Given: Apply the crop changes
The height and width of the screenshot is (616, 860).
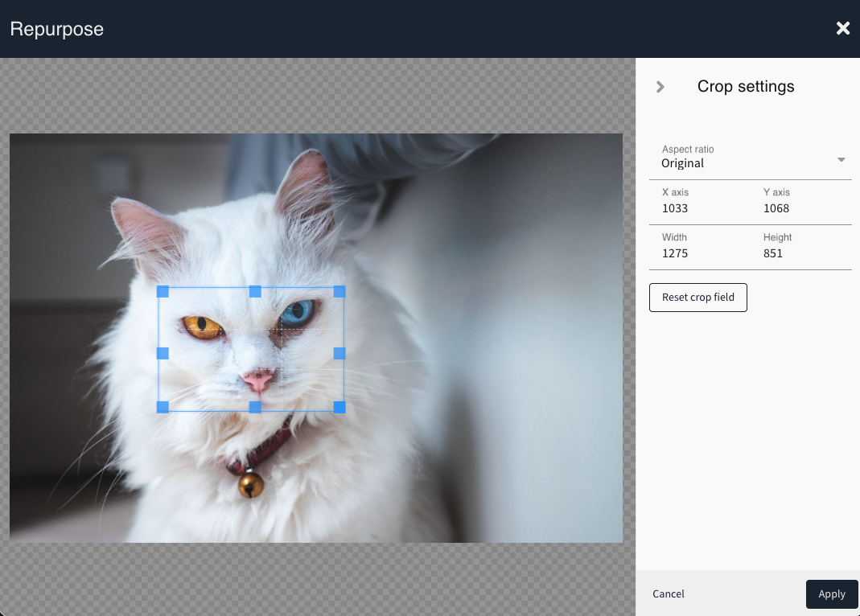Looking at the screenshot, I should coord(831,593).
